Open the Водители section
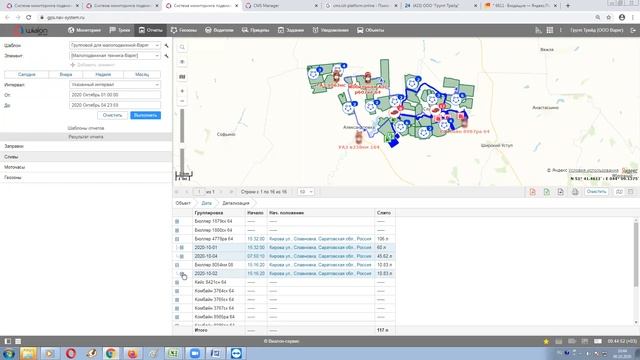Screen dimensions: 640x360 click(219, 30)
